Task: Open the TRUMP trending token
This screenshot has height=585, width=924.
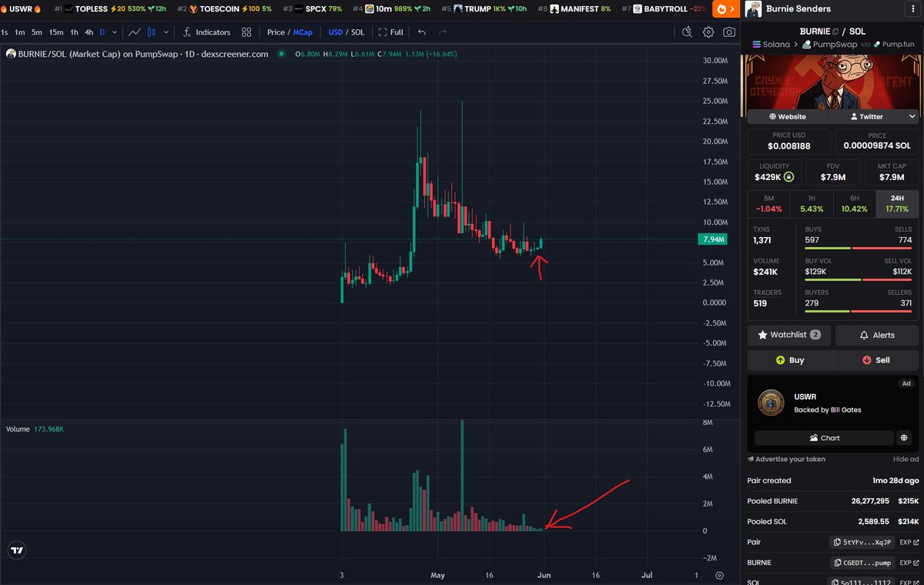Action: click(484, 9)
